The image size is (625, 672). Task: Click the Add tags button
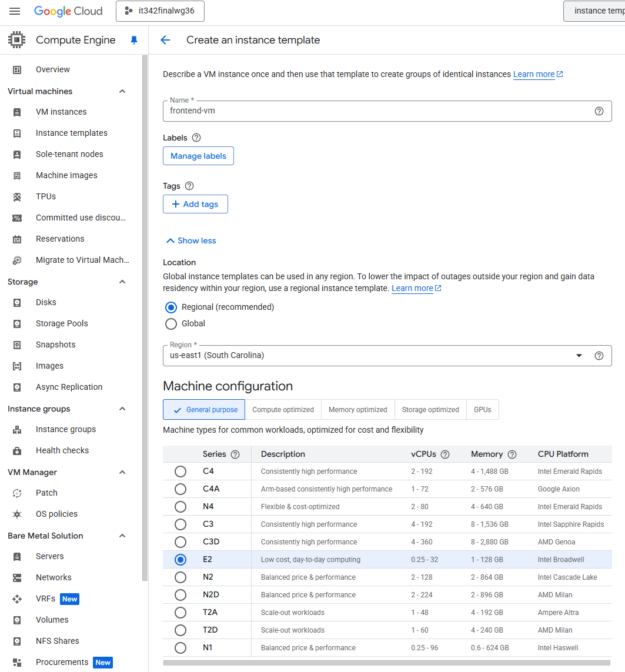(195, 204)
